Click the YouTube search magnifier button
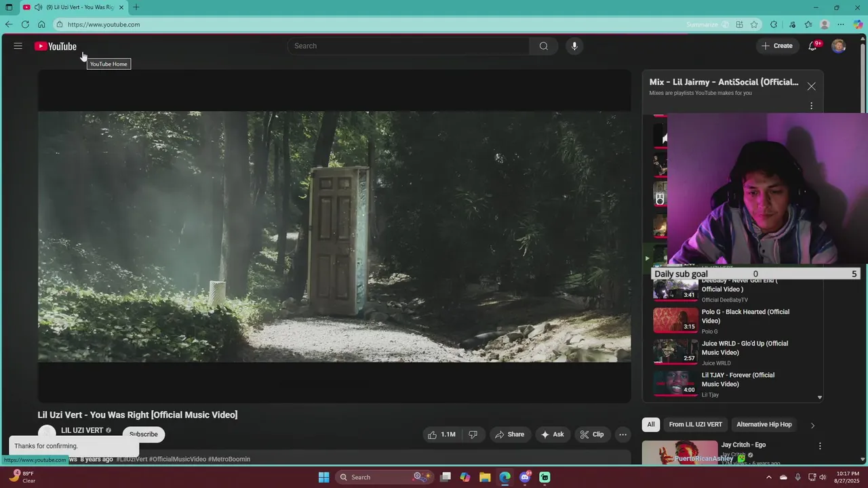Screen dimensions: 868x488 (x=543, y=46)
